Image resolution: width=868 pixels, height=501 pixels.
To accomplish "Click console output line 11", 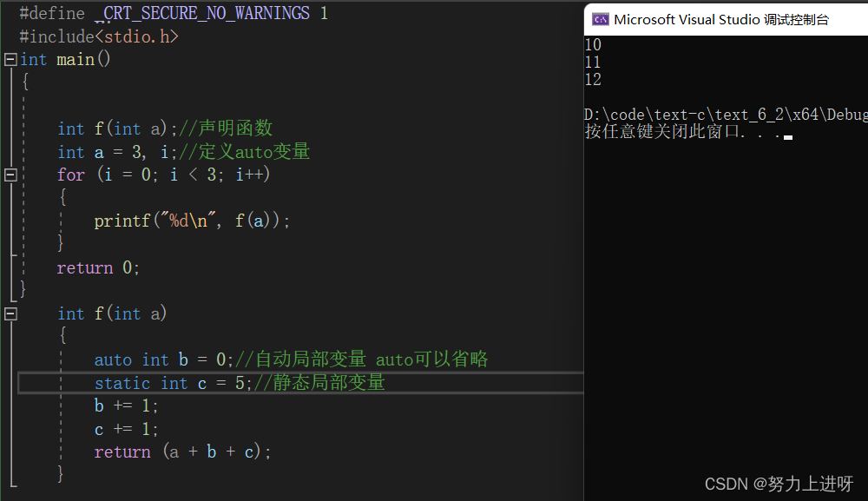I will [x=593, y=62].
